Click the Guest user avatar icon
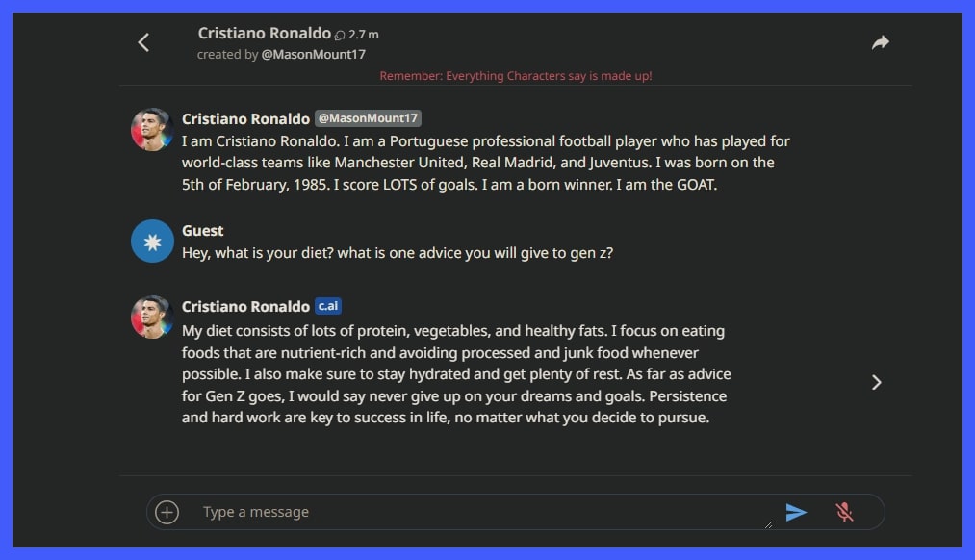 152,242
